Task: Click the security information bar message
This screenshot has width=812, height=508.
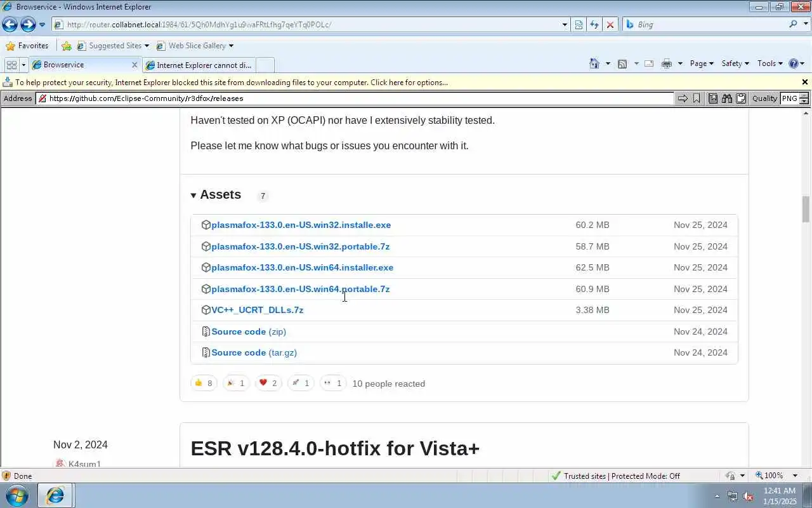Action: [232, 83]
